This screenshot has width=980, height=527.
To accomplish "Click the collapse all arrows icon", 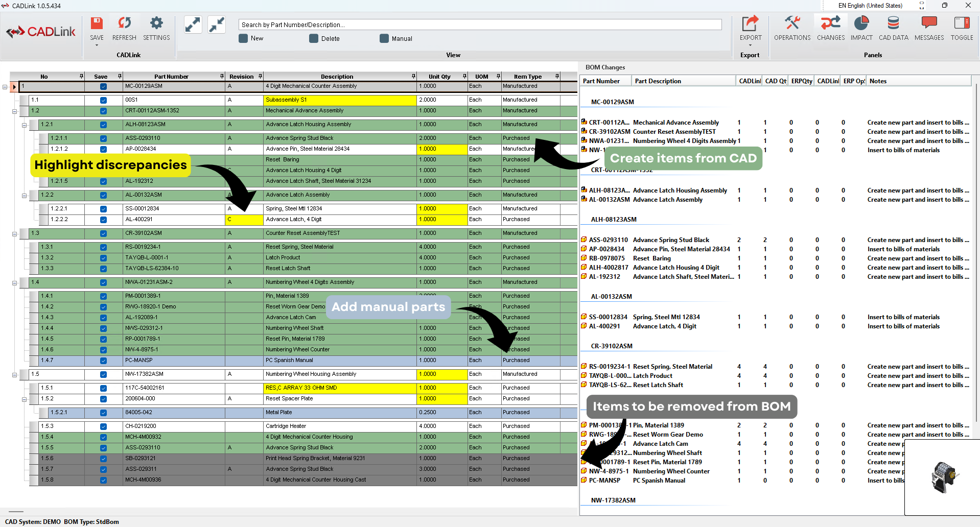I will point(217,25).
